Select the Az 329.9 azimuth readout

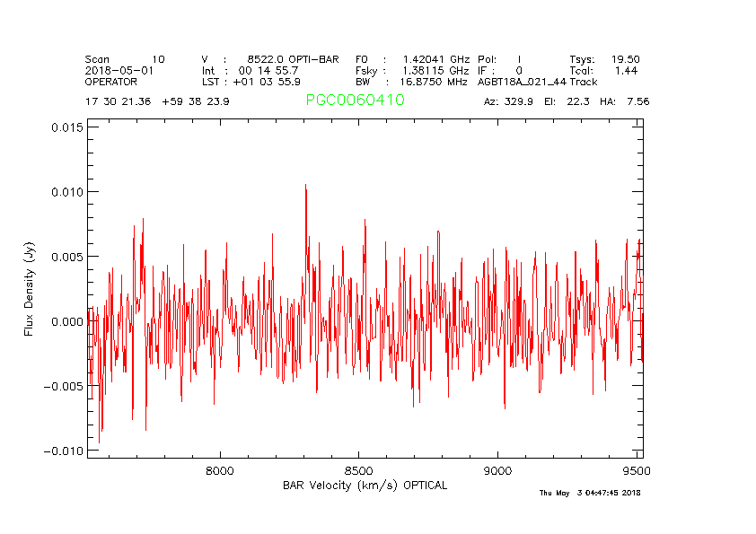coord(508,101)
